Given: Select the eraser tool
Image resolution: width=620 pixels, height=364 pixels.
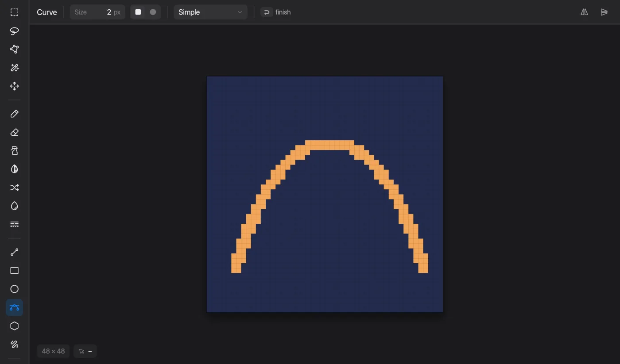Looking at the screenshot, I should coord(14,132).
